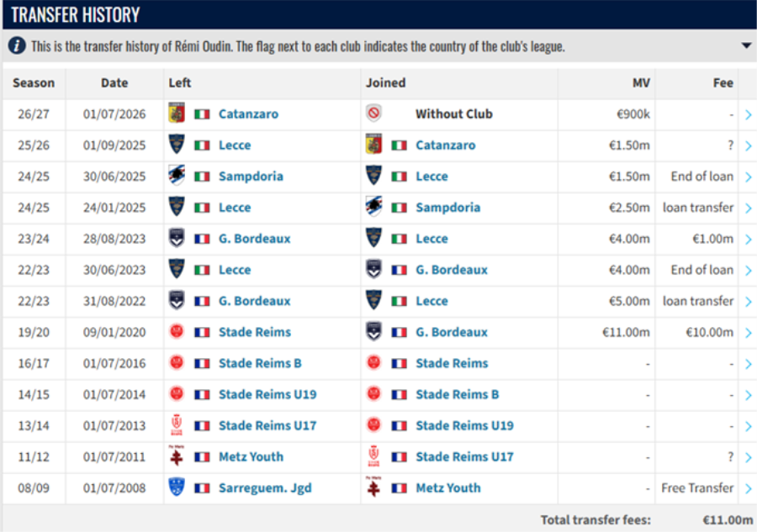Select the Fee column header
This screenshot has height=532, width=757.
(723, 83)
